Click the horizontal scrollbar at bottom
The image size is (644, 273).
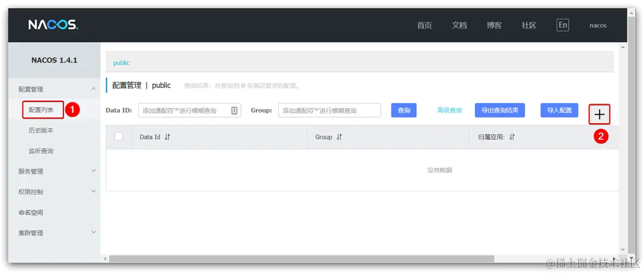point(301,259)
